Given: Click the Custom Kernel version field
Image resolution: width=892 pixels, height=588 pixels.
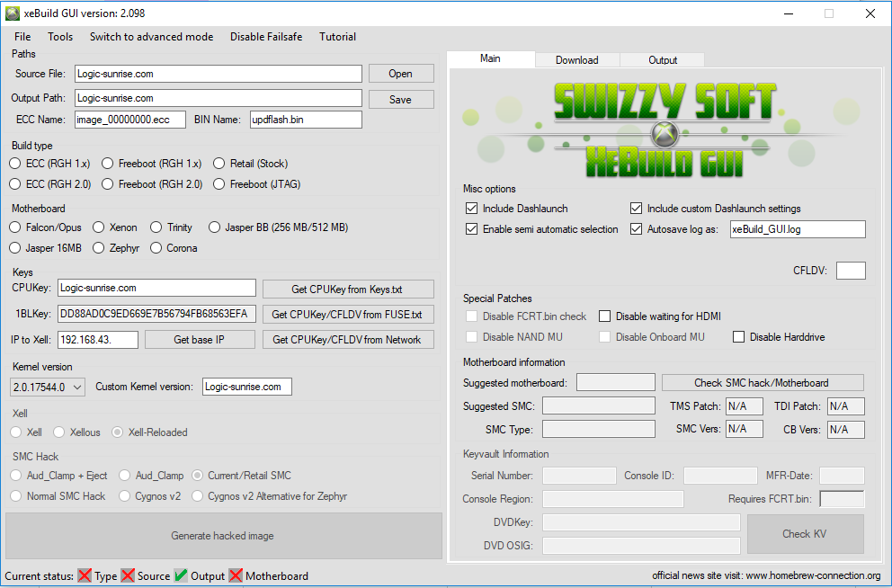Looking at the screenshot, I should point(247,387).
